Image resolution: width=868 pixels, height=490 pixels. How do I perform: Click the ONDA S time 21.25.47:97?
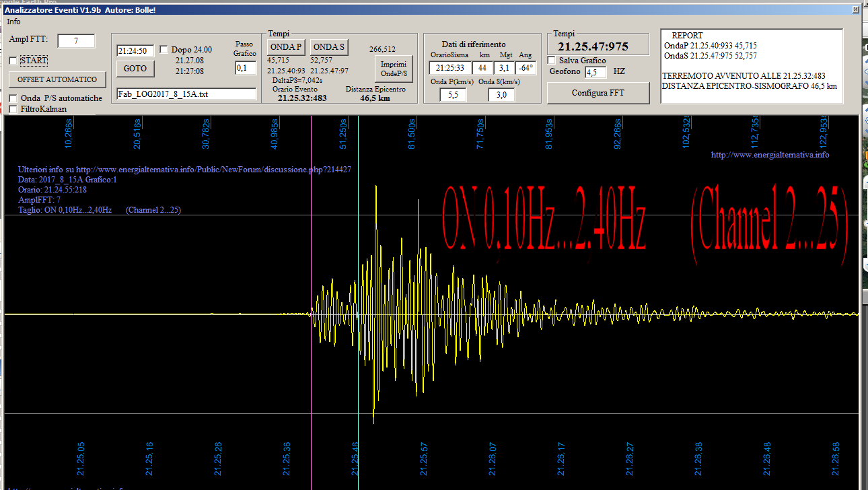point(329,71)
